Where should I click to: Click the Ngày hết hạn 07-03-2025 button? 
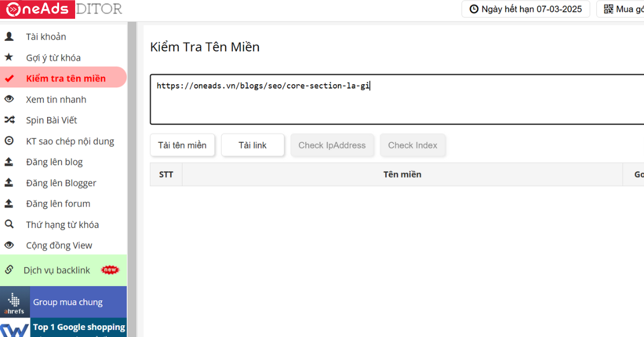pyautogui.click(x=526, y=9)
